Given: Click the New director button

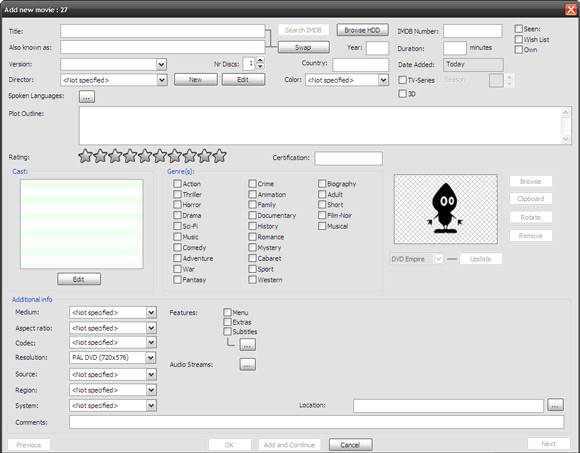Looking at the screenshot, I should click(x=196, y=80).
